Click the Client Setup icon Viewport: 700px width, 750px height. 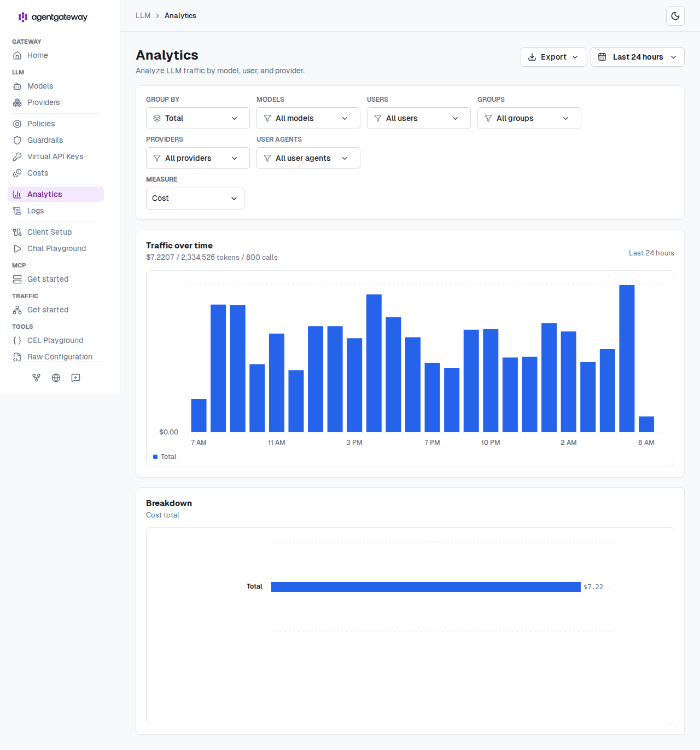tap(17, 232)
